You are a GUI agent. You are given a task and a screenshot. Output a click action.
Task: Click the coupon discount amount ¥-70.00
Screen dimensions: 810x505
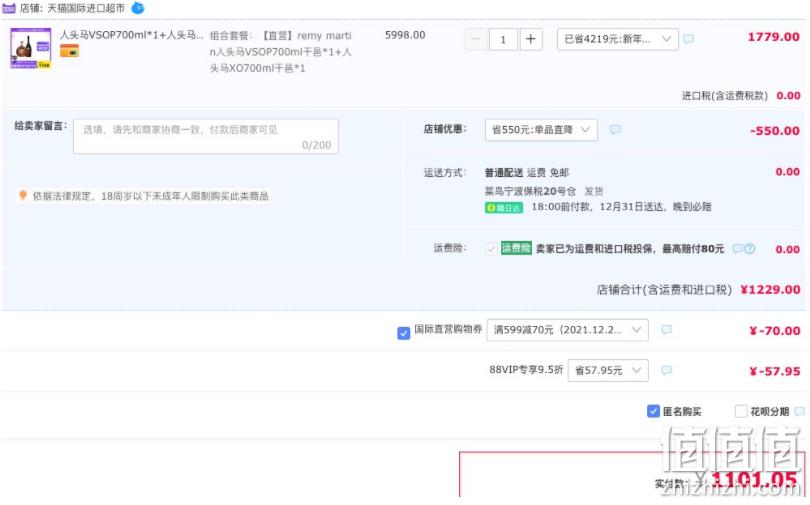[774, 331]
